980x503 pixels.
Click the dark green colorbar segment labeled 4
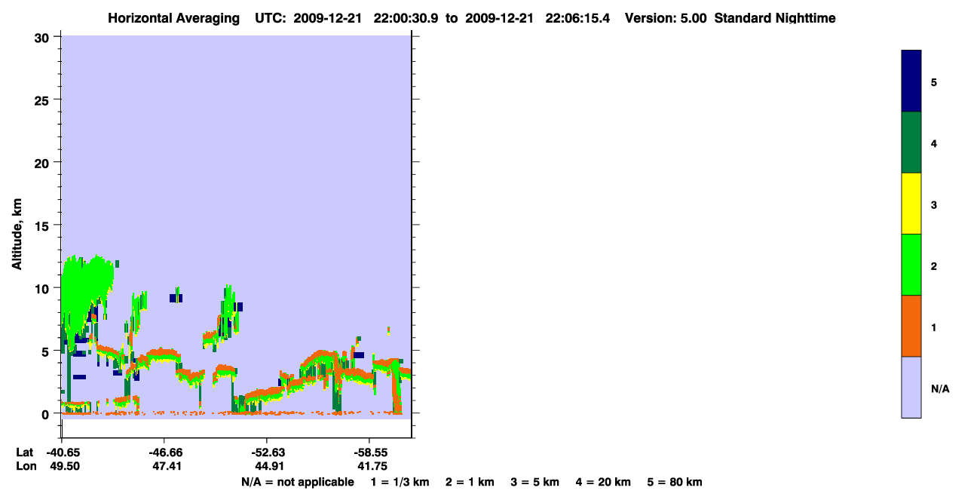click(x=911, y=143)
